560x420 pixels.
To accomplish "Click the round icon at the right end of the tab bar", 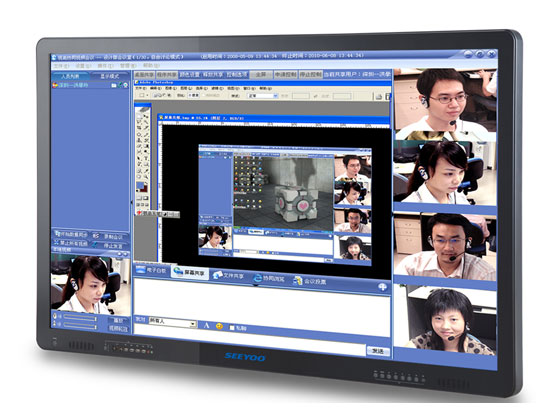I will click(x=382, y=287).
